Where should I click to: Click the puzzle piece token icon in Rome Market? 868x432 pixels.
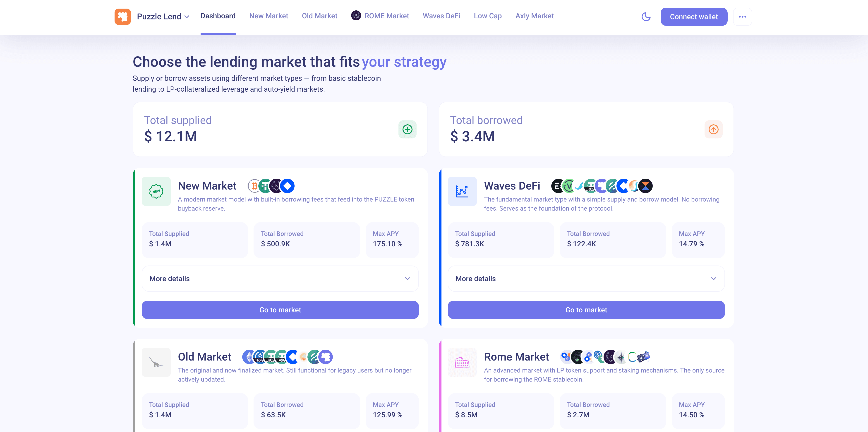[644, 357]
